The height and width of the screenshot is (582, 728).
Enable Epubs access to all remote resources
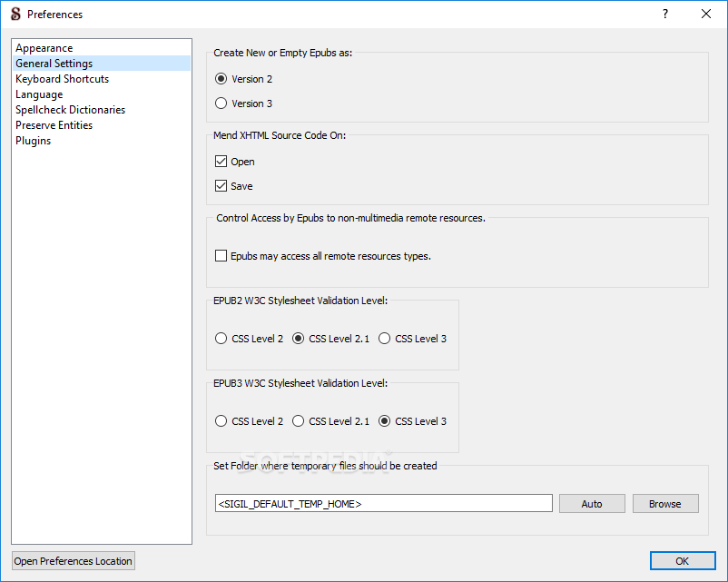point(221,256)
